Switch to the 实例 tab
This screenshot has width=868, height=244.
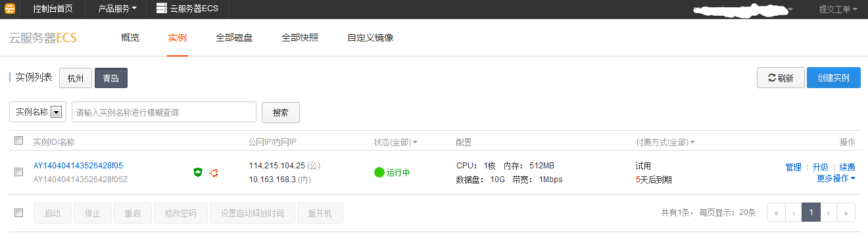click(178, 37)
